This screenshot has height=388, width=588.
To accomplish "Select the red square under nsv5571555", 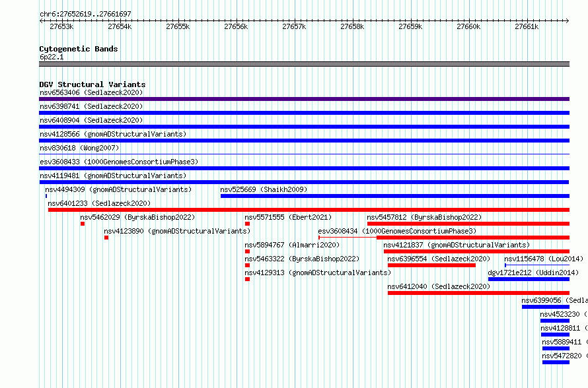I will [x=247, y=224].
